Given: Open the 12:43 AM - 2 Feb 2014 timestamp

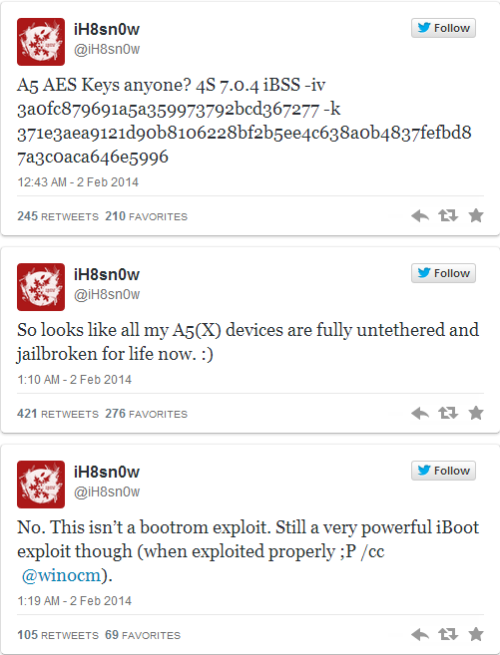Looking at the screenshot, I should click(x=78, y=182).
